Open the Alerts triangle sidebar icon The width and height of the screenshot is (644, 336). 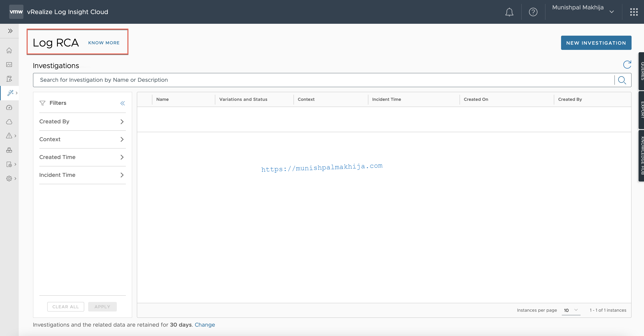click(x=9, y=136)
